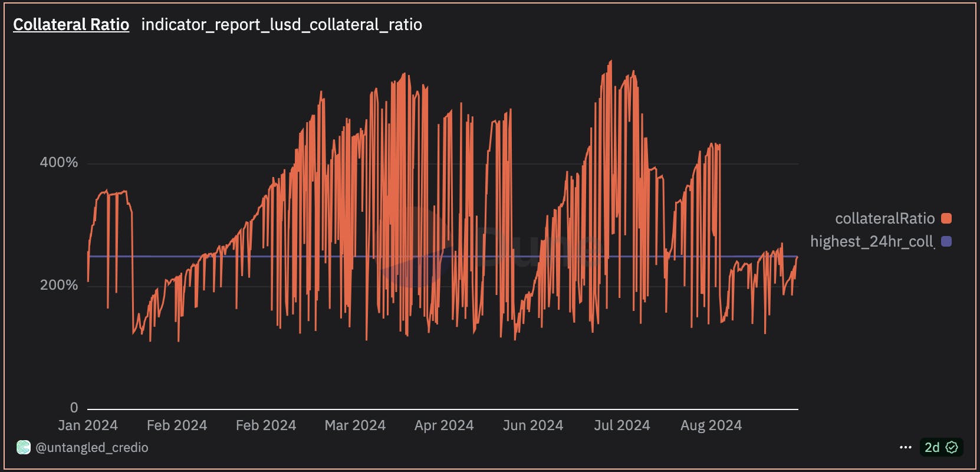Toggle the highest_24hr_coll legend entry
980x472 pixels.
tap(880, 241)
